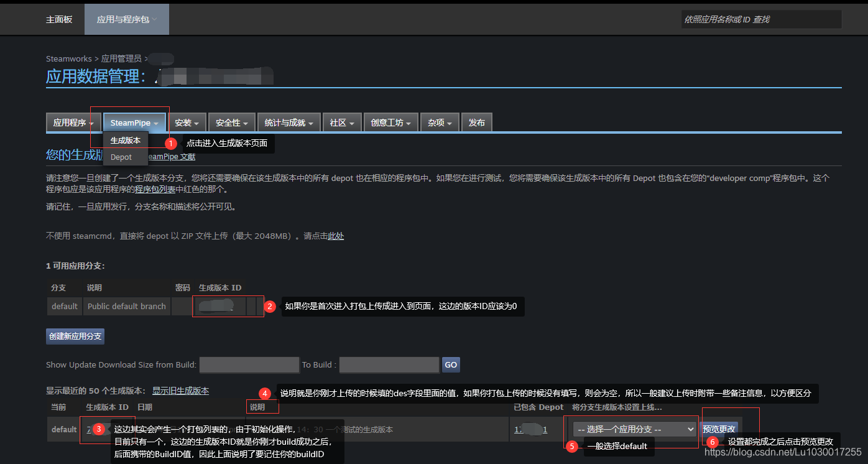Open the 选择一个应用分支 dropdown
Viewport: 868px width, 464px height.
[634, 429]
